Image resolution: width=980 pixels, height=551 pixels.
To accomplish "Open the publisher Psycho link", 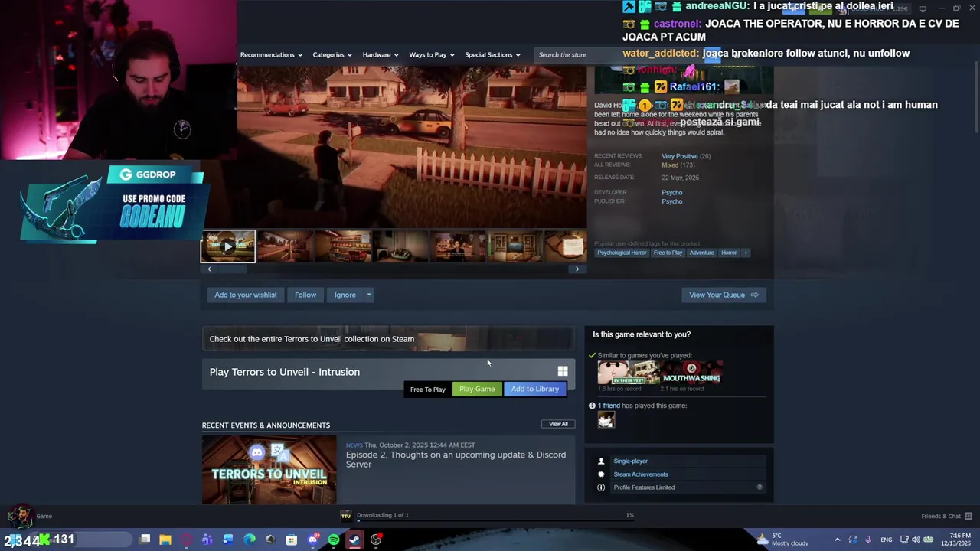I will (x=671, y=201).
